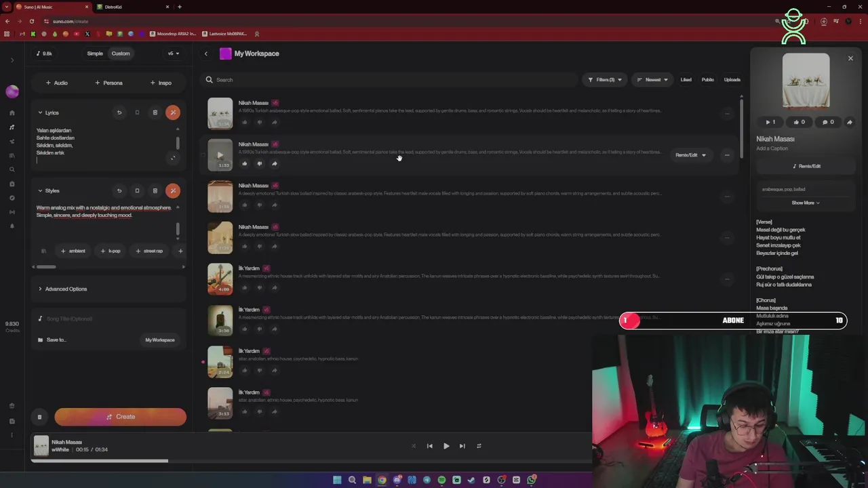
Task: Click the workspace list vertical scrollbar
Action: coord(741,129)
